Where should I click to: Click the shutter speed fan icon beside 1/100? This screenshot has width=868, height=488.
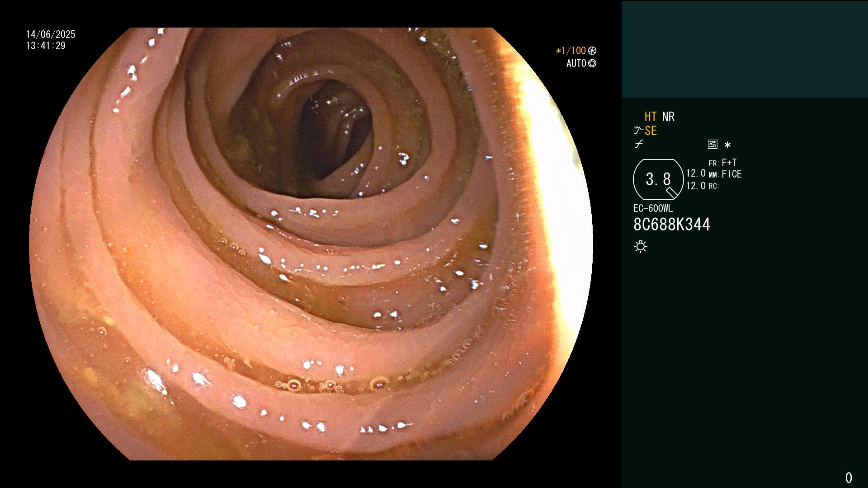tap(592, 51)
